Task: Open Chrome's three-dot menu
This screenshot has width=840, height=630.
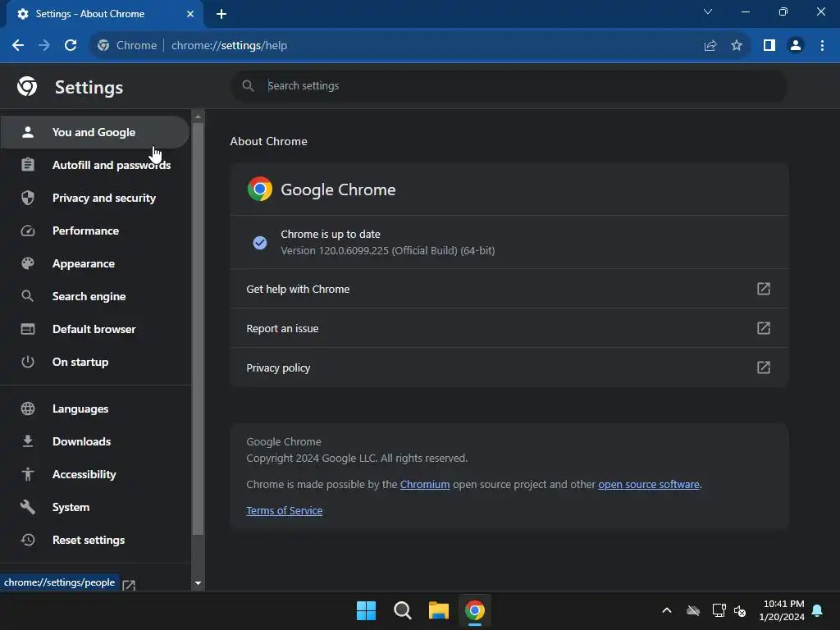Action: 822,46
